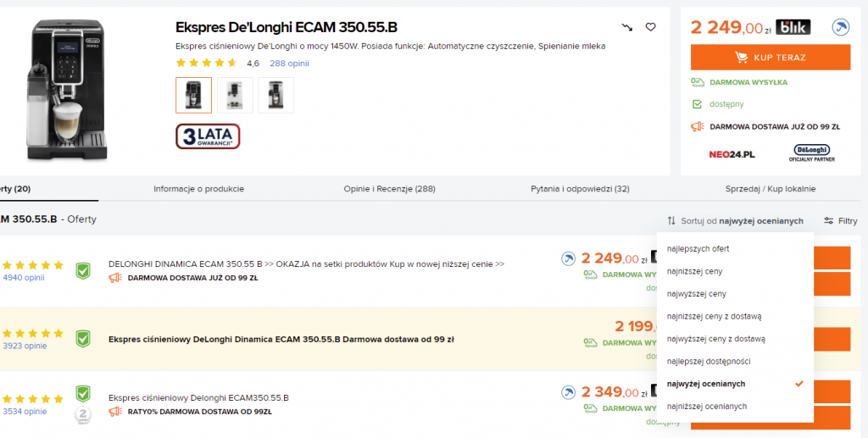
Task: Click the Filtry sliders icon
Action: tap(828, 221)
